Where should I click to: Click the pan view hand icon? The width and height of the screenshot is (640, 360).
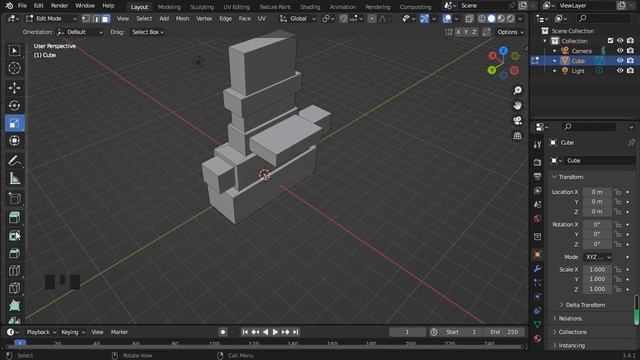518,105
